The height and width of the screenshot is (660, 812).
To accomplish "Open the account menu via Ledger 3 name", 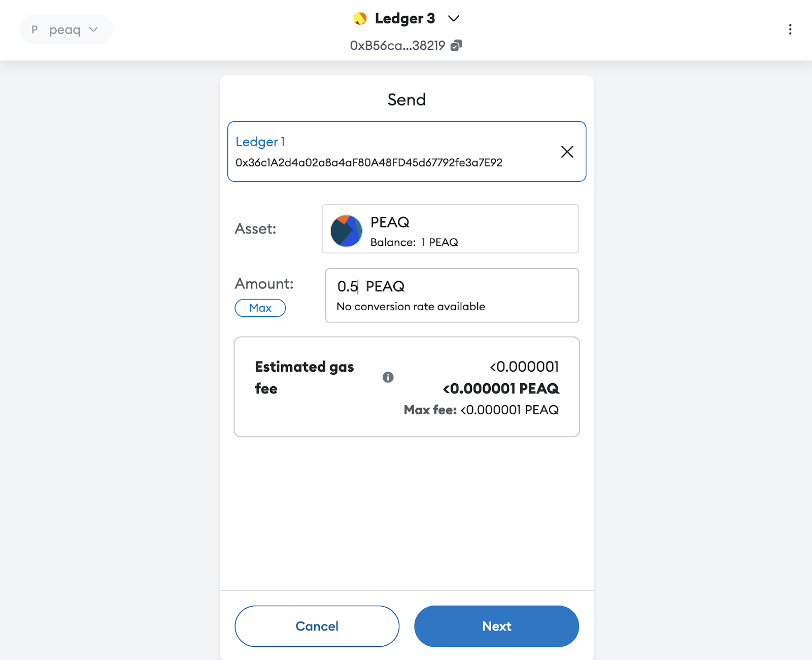I will pyautogui.click(x=404, y=18).
